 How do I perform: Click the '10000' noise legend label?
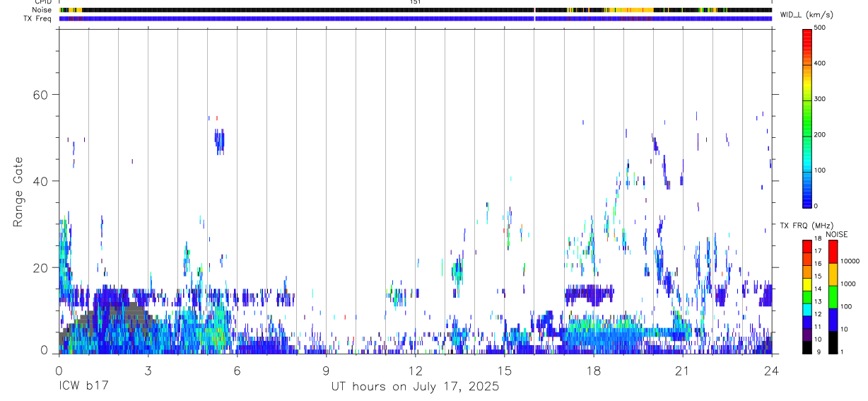(850, 261)
